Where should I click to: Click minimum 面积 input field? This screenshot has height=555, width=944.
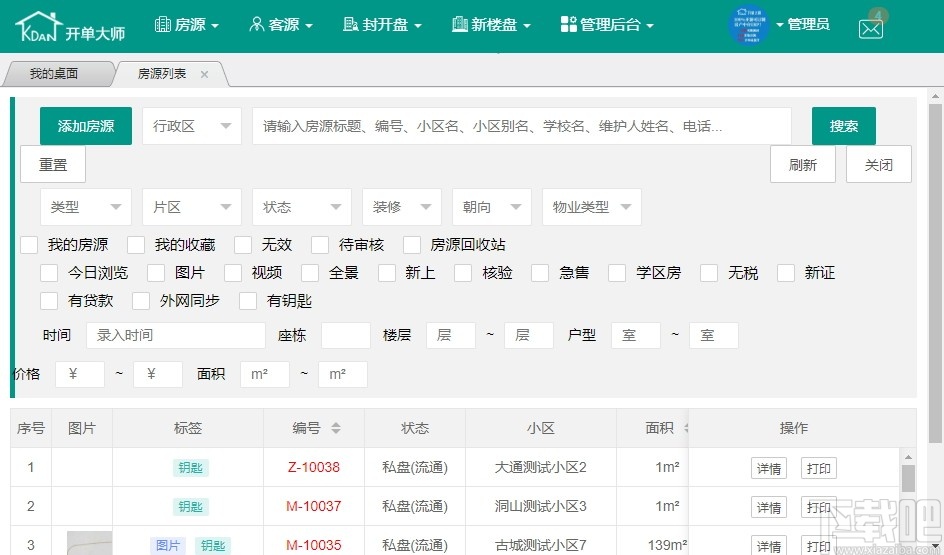pos(265,374)
